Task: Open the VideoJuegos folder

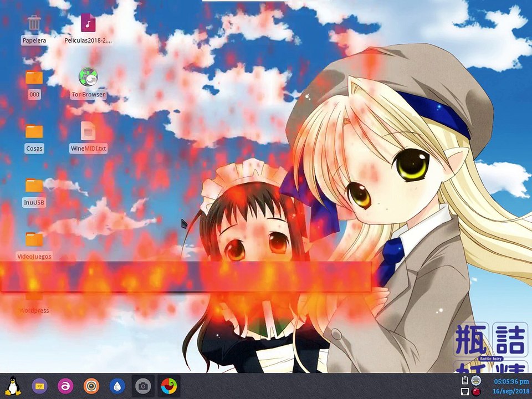Action: coord(34,239)
